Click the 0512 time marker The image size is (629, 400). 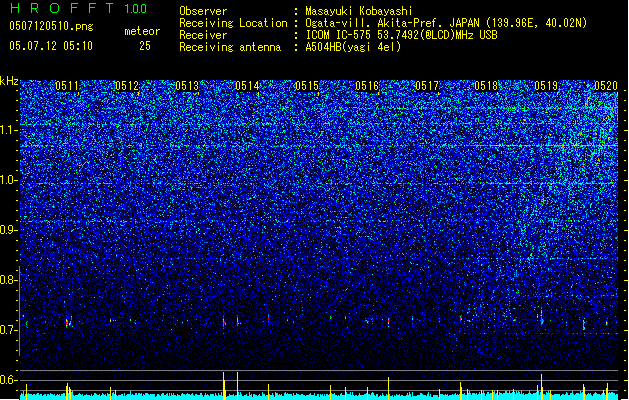127,86
